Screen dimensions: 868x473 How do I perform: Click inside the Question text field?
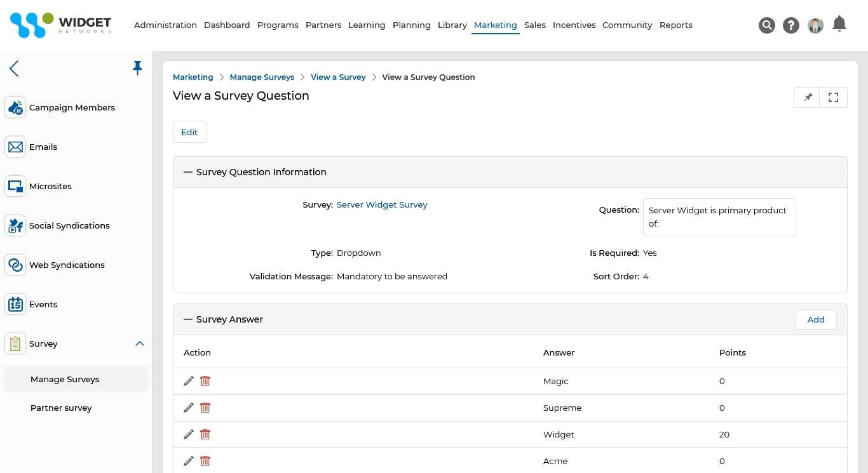point(719,217)
